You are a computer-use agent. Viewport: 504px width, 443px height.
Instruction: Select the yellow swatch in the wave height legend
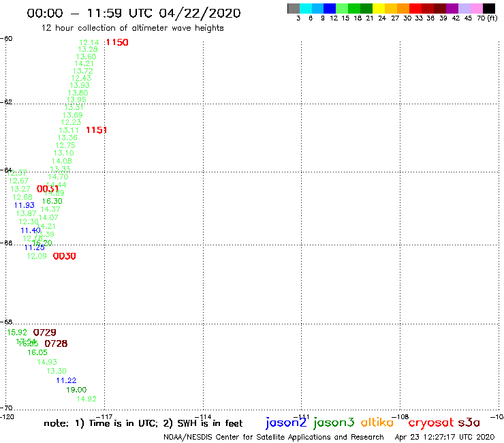379,8
